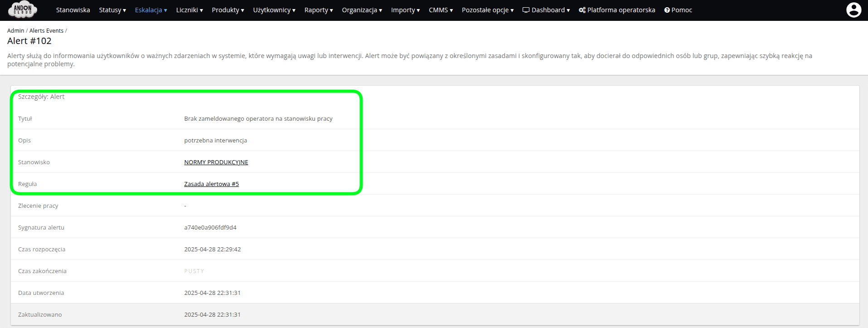Open the Raporty menu
868x328 pixels.
pos(319,10)
